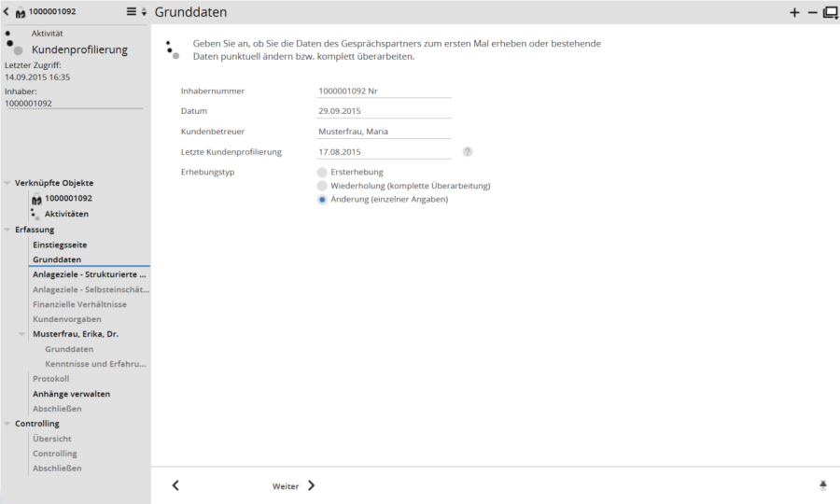Image resolution: width=840 pixels, height=504 pixels.
Task: Collapse the Erfassung tree section
Action: point(7,230)
